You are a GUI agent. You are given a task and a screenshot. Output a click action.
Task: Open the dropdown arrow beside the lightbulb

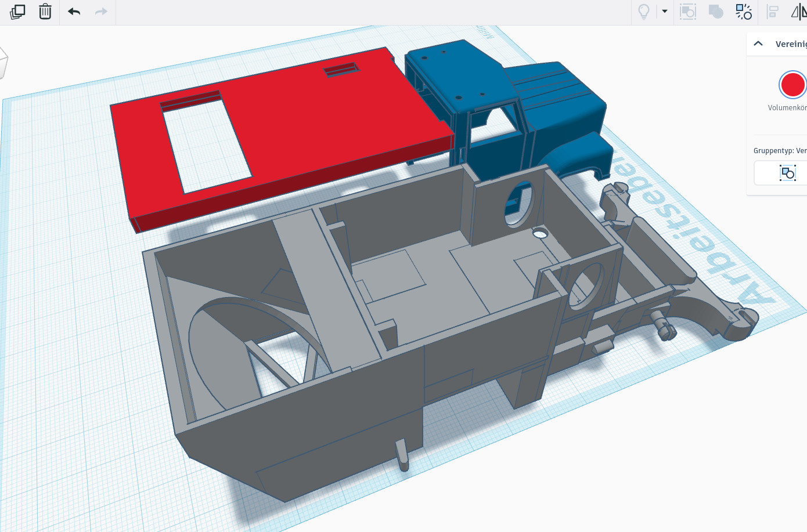coord(665,12)
